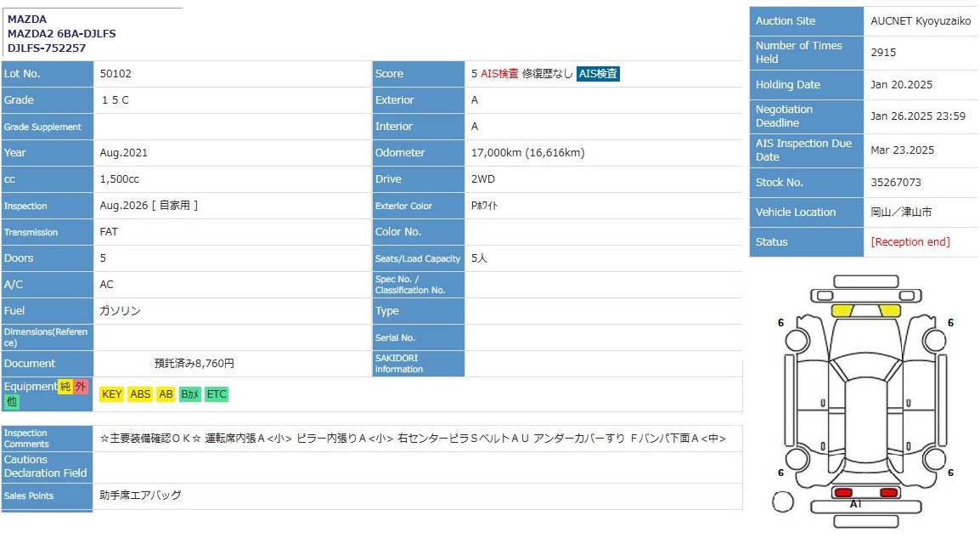Click lot number 50102 value
The width and height of the screenshot is (980, 538).
(x=115, y=74)
